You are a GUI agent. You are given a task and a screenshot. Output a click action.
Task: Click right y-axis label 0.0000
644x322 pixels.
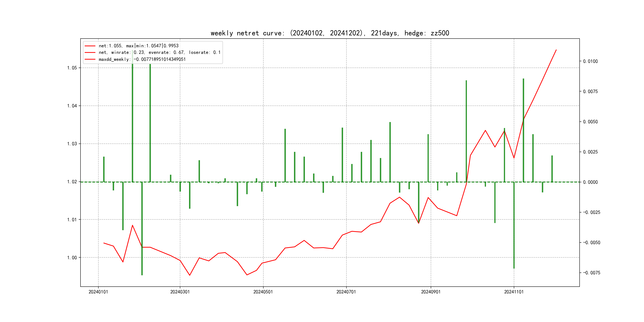pos(590,182)
